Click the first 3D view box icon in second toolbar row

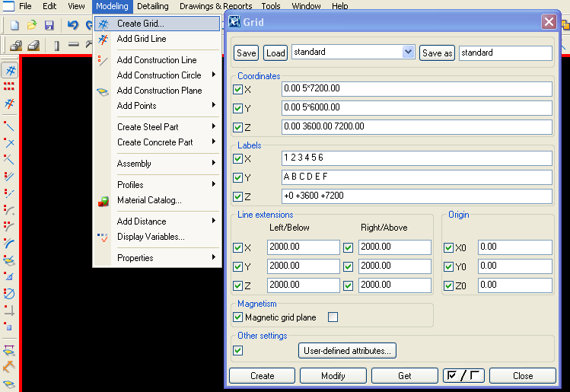click(x=16, y=46)
